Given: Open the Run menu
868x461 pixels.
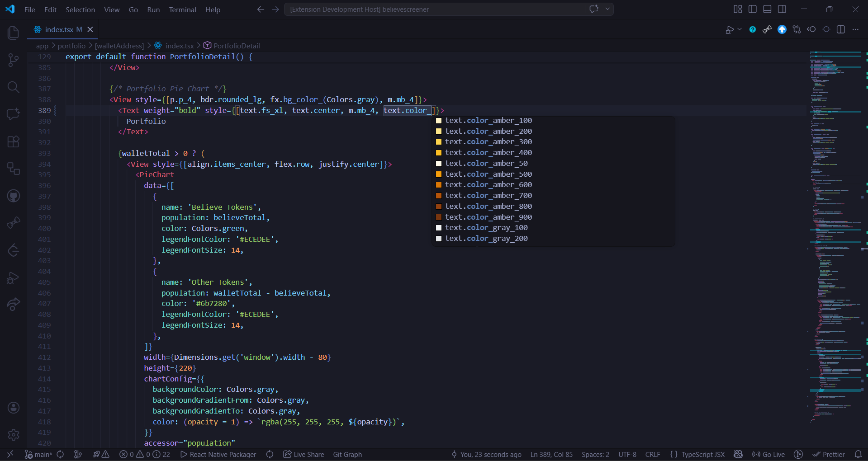Looking at the screenshot, I should [153, 9].
